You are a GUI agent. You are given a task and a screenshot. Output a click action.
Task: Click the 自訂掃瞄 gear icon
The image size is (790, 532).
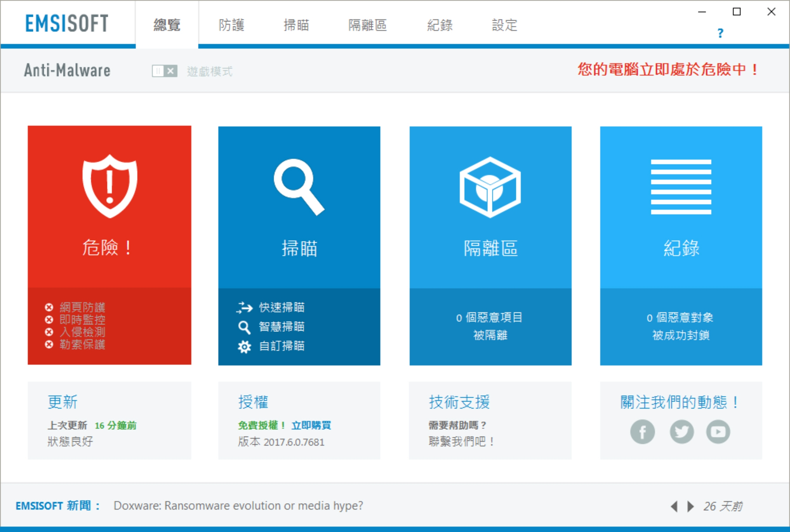click(244, 347)
